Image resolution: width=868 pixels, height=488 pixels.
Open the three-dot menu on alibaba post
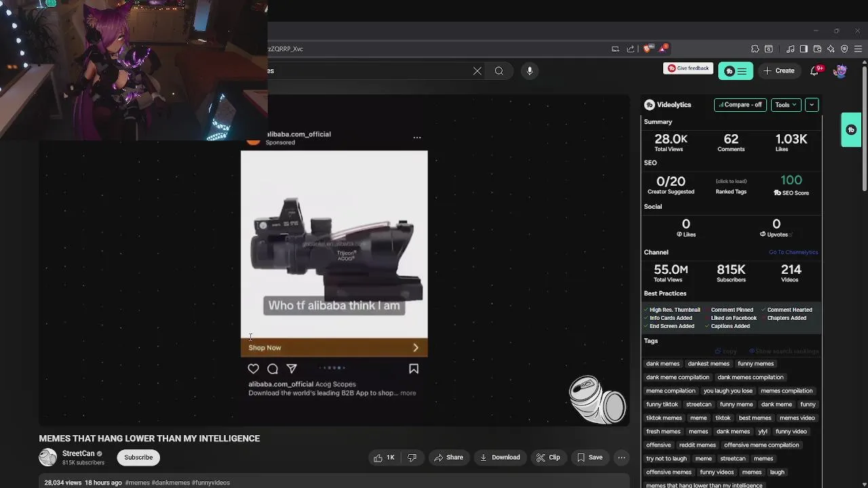point(417,138)
